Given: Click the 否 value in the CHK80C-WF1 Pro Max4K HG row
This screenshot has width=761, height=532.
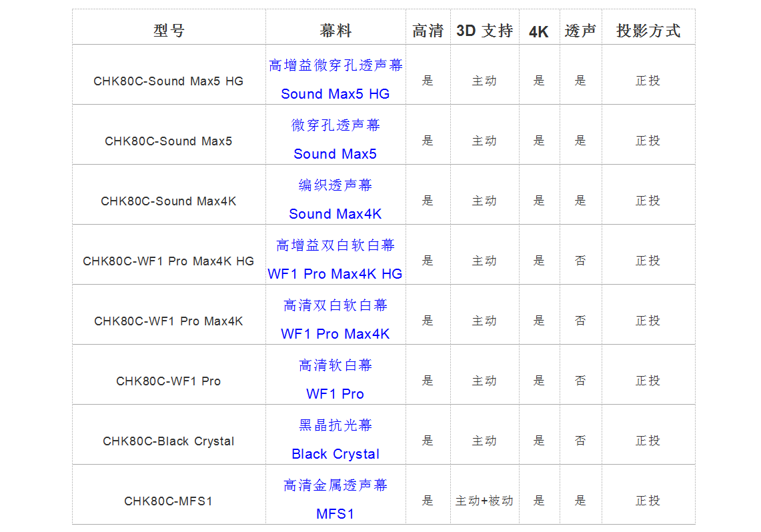Looking at the screenshot, I should [x=580, y=261].
